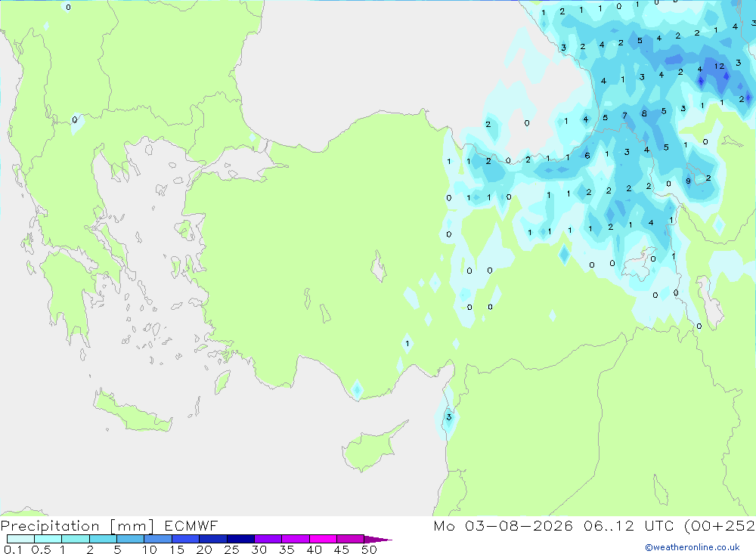
Task: Click the '25' legend scale label
Action: pyautogui.click(x=231, y=549)
